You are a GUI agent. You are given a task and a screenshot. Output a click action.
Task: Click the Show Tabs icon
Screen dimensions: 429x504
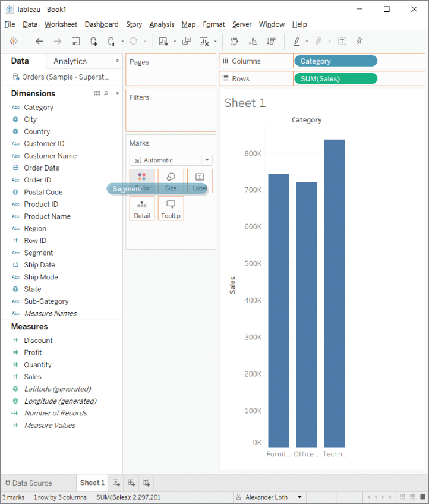point(423,497)
